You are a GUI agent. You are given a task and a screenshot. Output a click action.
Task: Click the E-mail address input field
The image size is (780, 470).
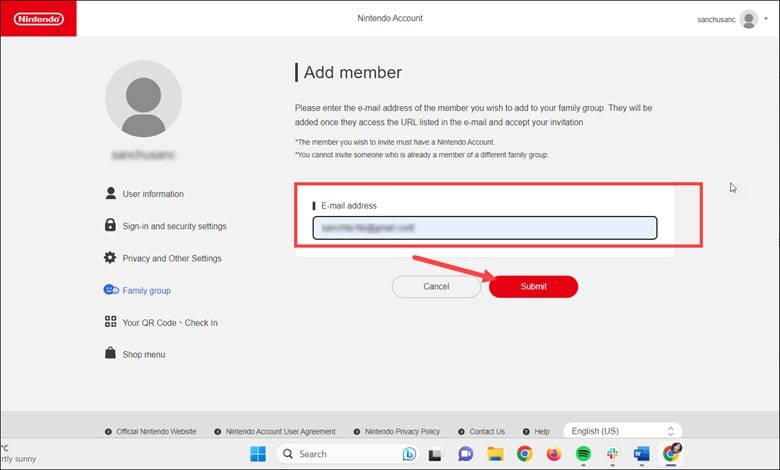485,228
